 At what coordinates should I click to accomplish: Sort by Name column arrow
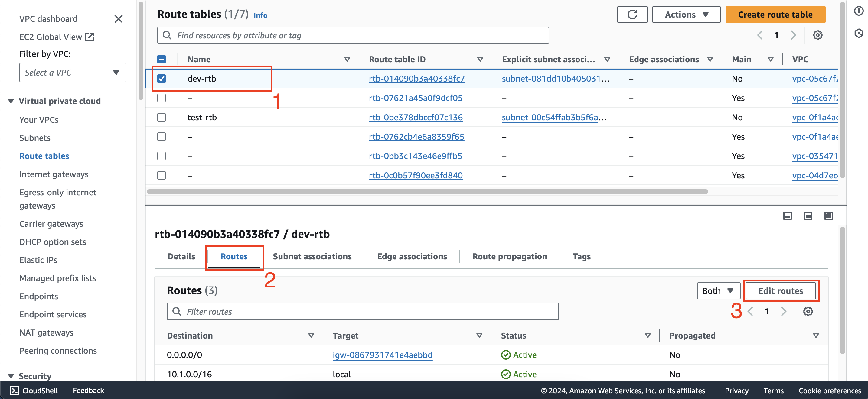coord(347,59)
